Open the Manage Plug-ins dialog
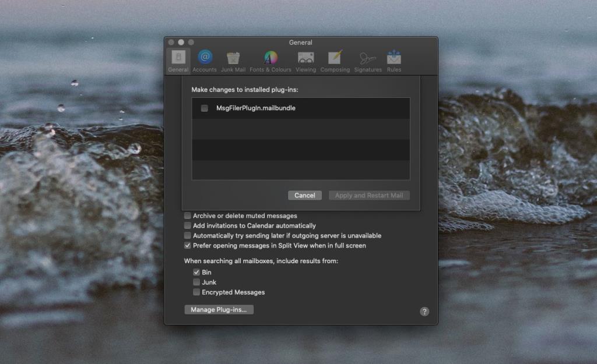Image resolution: width=597 pixels, height=364 pixels. (219, 309)
